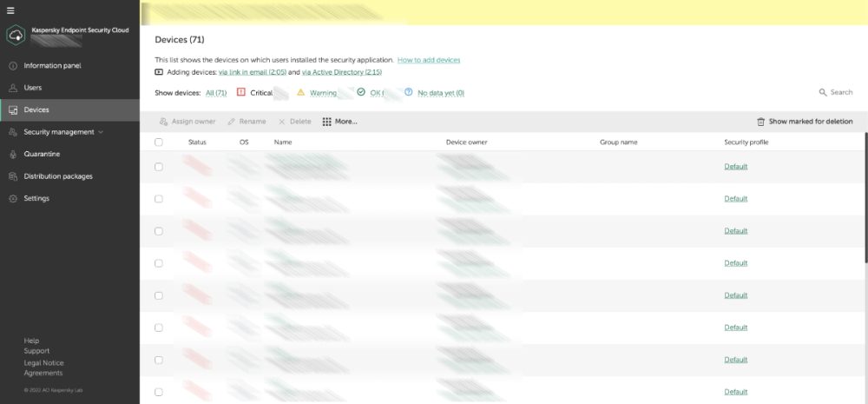
Task: Click the Devices (71) heading
Action: pos(180,40)
